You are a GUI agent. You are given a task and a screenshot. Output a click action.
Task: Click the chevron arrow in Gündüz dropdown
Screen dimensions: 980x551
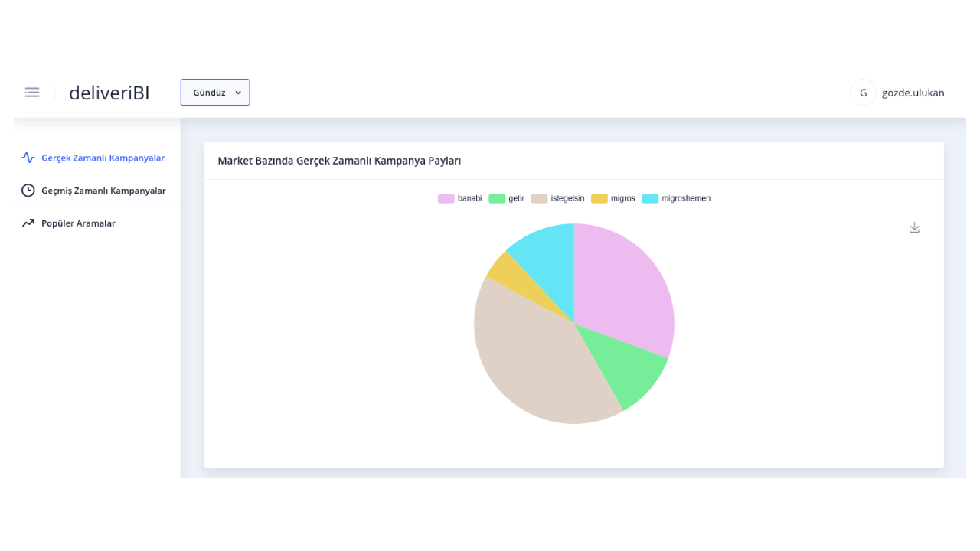238,93
